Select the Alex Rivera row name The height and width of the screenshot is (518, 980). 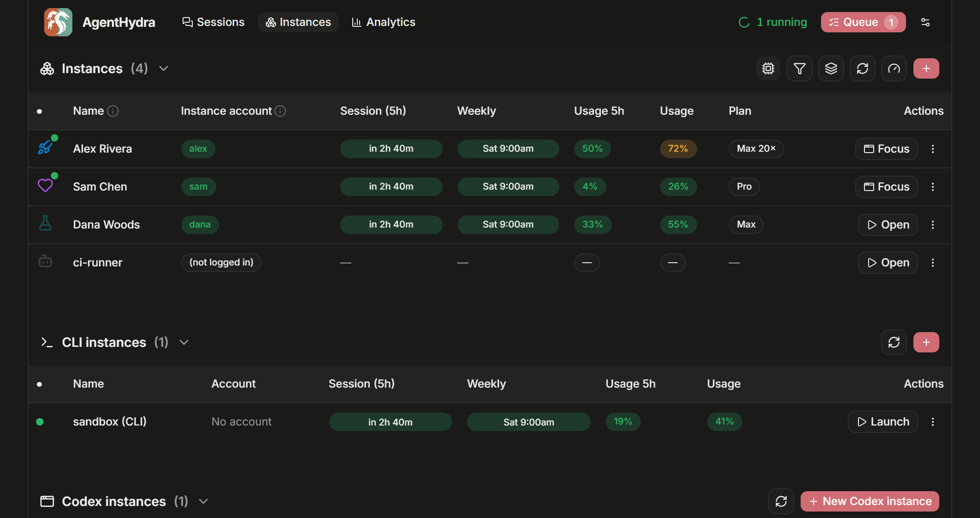pos(103,149)
